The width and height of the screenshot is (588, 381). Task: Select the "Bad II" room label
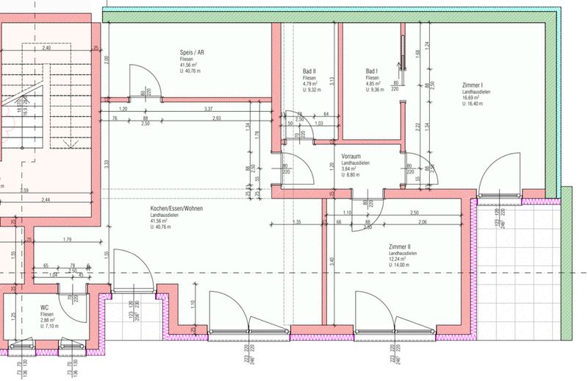(x=309, y=71)
